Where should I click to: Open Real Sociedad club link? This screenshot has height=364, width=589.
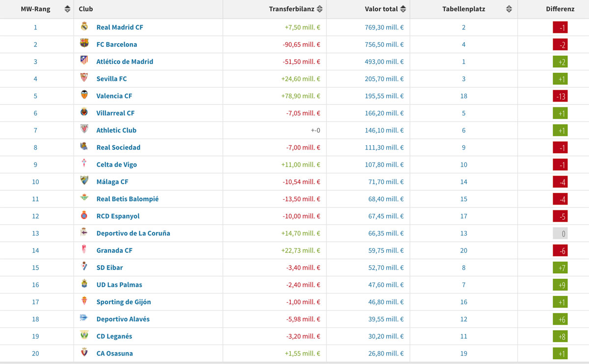coord(118,147)
